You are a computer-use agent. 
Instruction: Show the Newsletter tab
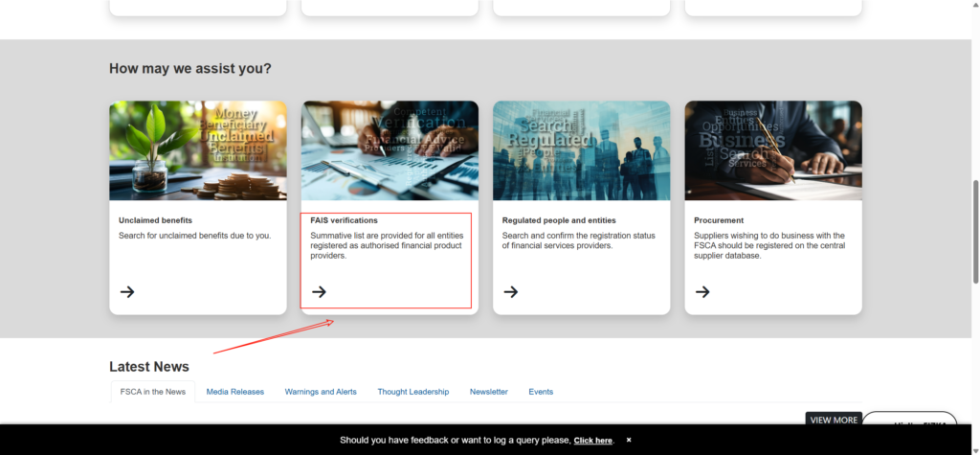(488, 392)
